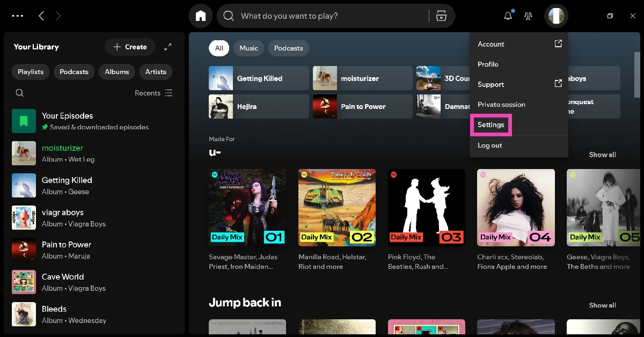Open Daily Mix 03 cover thumbnail
This screenshot has height=337, width=644.
point(426,208)
